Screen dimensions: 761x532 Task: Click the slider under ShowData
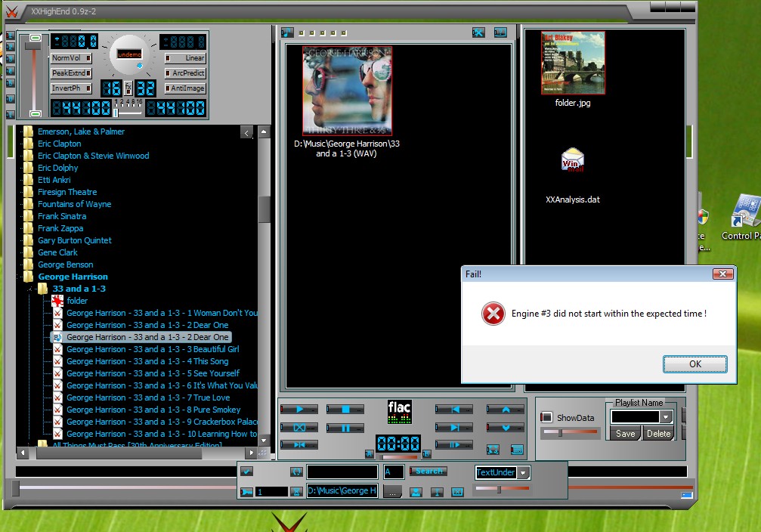point(571,432)
